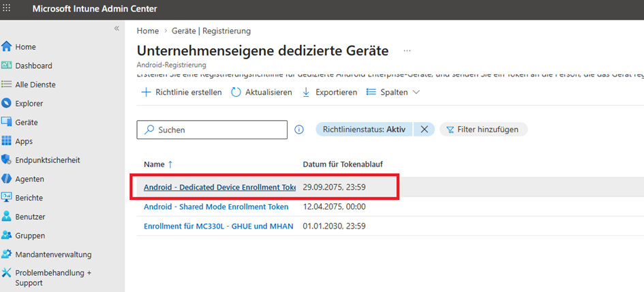Click Home in the breadcrumb
This screenshot has height=292, width=644.
point(147,31)
